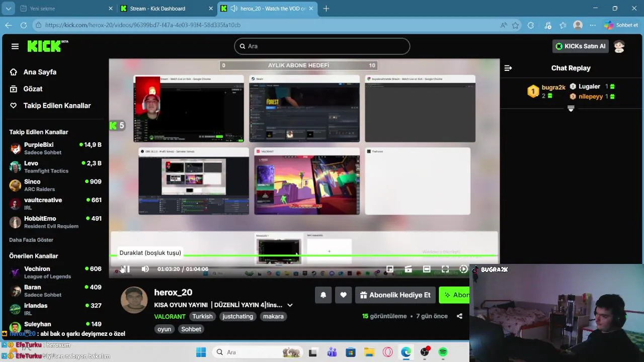Open Copilot Sohbet et button
Viewport: 644px width, 362px height.
click(621, 25)
